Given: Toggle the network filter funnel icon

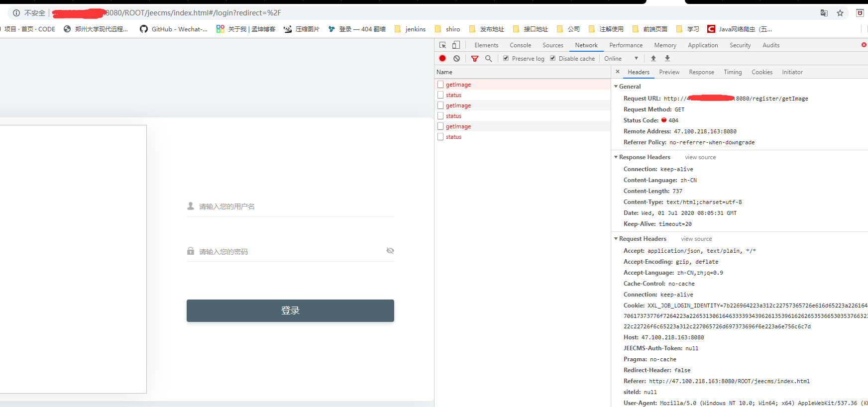Looking at the screenshot, I should (475, 58).
